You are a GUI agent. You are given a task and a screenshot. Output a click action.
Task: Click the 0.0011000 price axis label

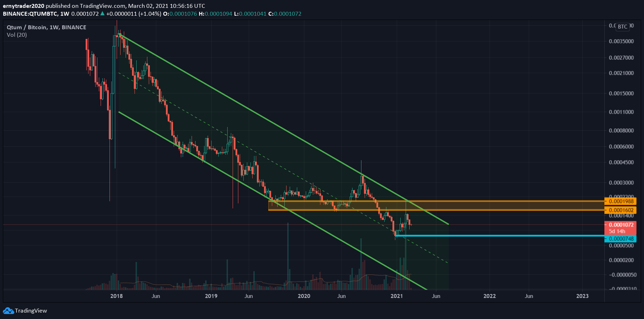[621, 112]
